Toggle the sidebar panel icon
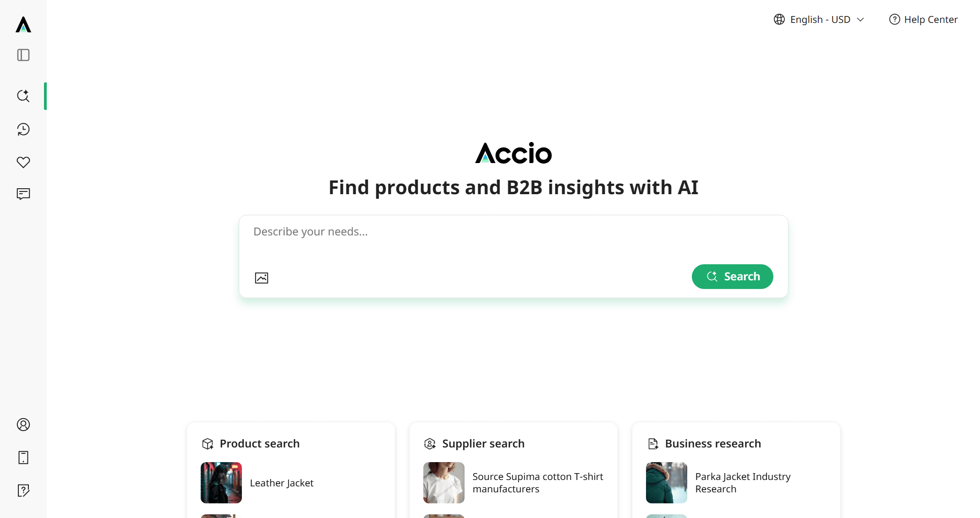Viewport: 980px width, 518px height. pyautogui.click(x=23, y=55)
